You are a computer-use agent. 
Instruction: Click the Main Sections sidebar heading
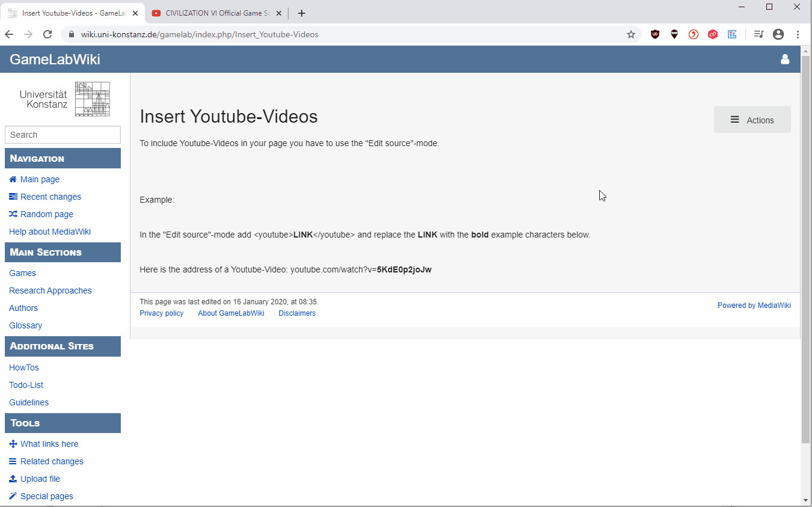63,252
